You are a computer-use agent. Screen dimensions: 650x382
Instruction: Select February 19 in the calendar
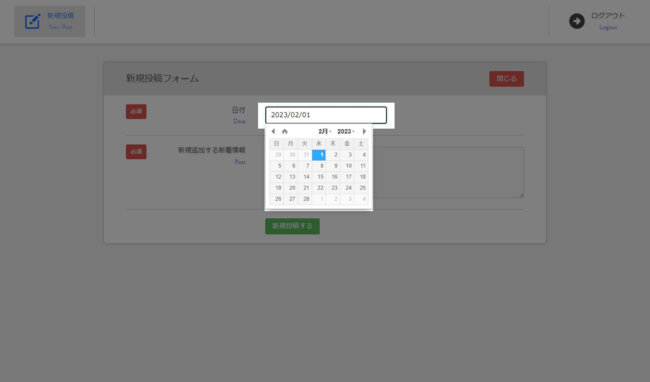coord(278,188)
